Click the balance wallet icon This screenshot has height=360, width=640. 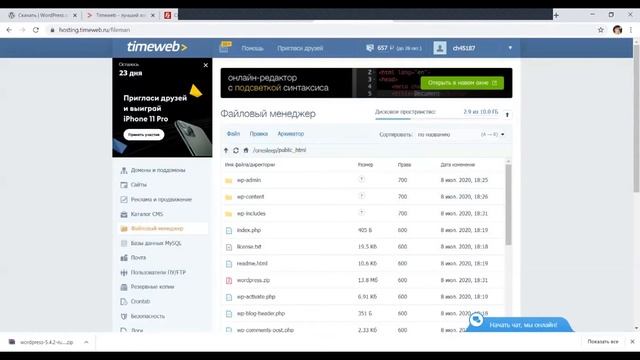[x=370, y=48]
